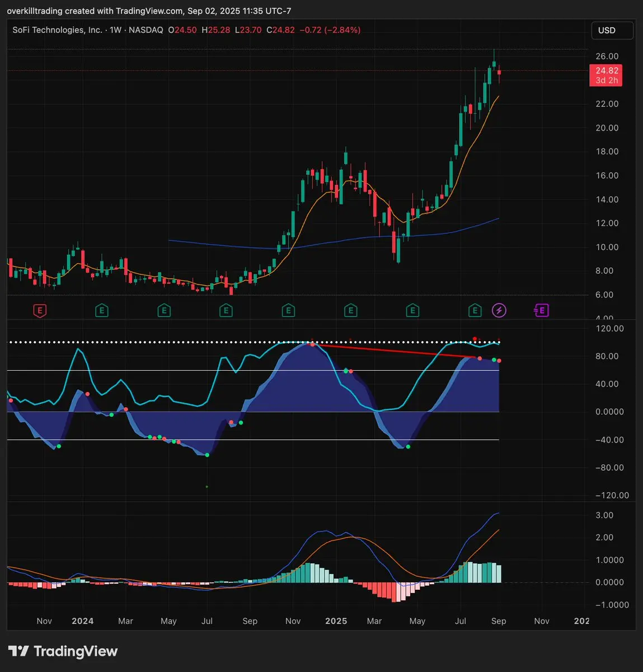The image size is (643, 672).
Task: Click the close value C24.82 in legend
Action: pos(280,30)
